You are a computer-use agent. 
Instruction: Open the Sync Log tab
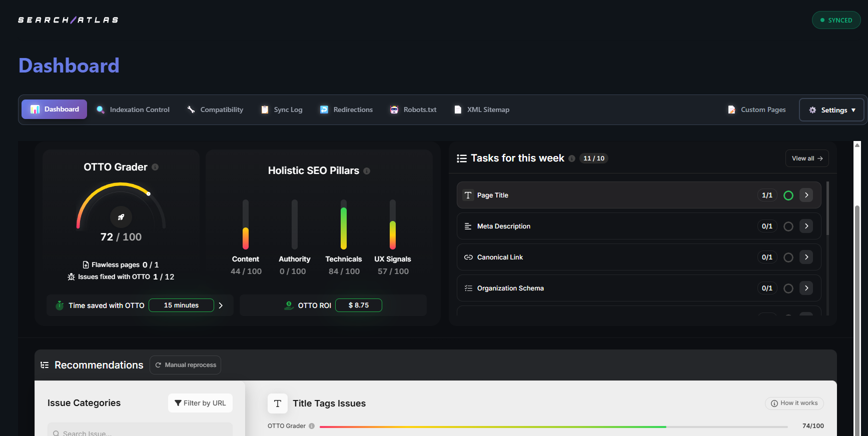282,109
